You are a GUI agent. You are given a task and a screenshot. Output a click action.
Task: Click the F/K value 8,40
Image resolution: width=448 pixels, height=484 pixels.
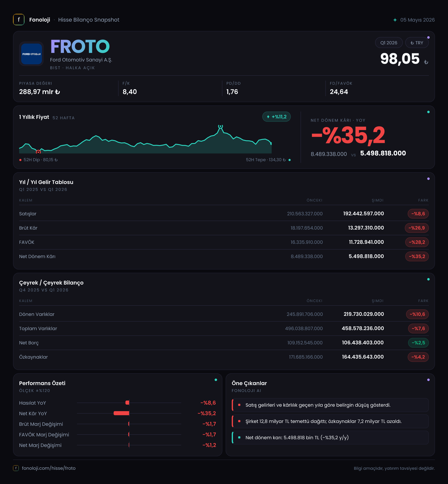(130, 92)
